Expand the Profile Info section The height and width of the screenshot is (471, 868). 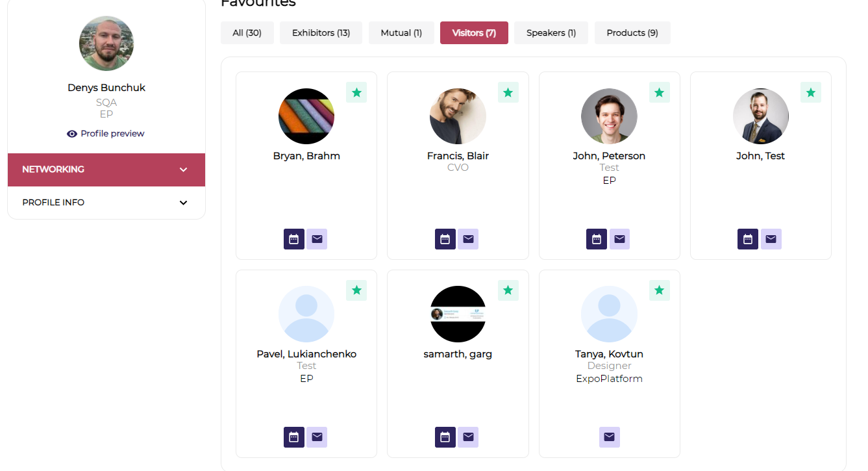[184, 203]
